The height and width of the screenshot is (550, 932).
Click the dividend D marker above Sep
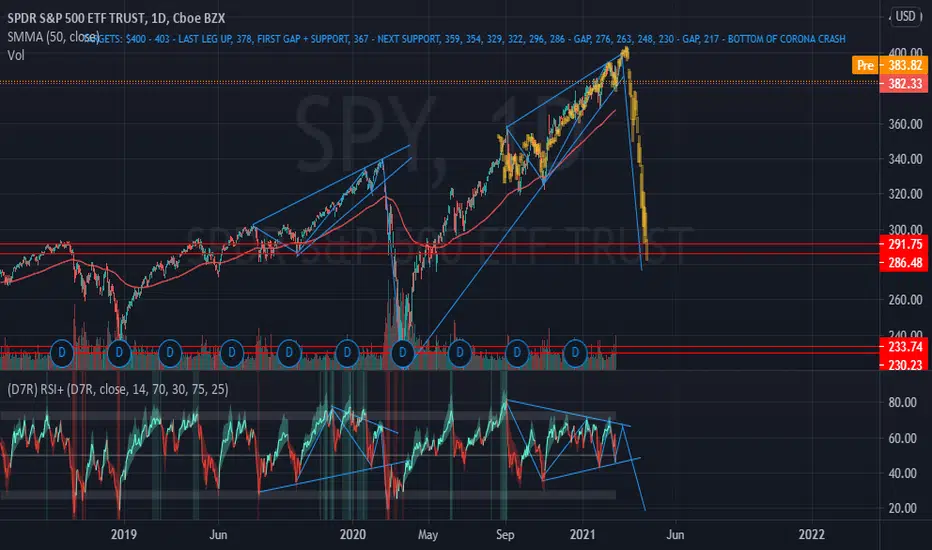pyautogui.click(x=517, y=353)
